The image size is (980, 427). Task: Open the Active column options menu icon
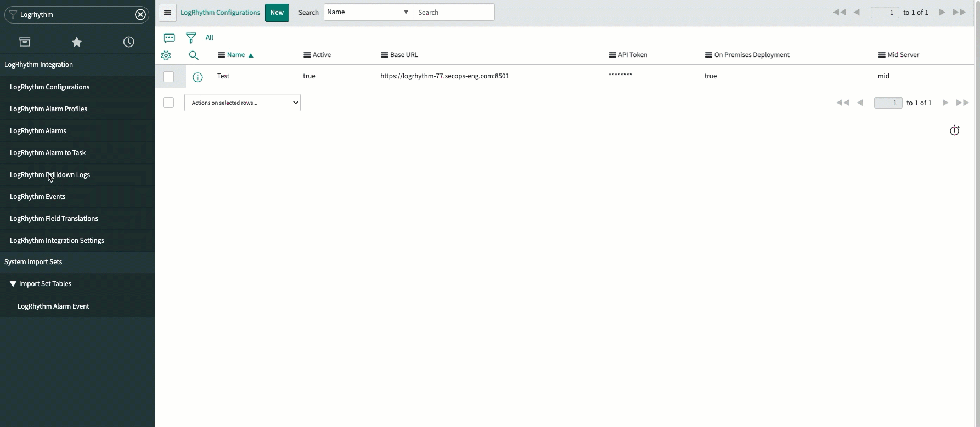(x=307, y=55)
